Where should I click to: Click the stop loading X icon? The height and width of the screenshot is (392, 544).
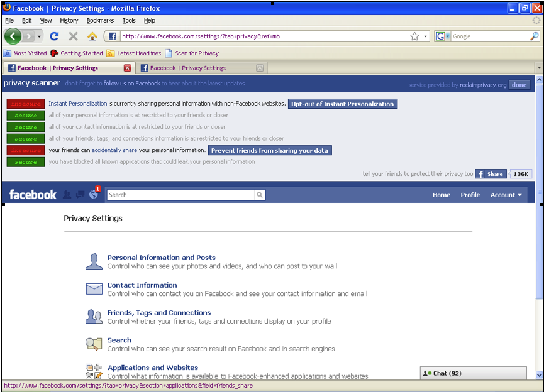click(73, 36)
